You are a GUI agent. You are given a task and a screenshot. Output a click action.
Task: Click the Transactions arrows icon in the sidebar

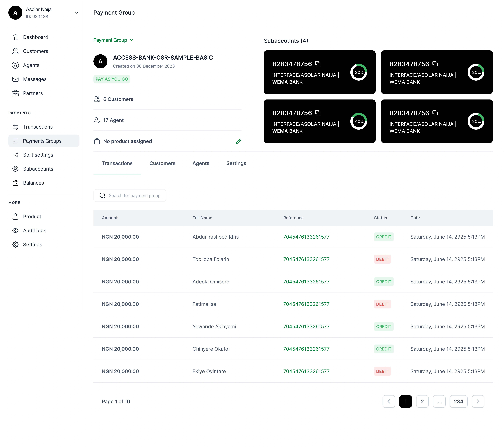click(15, 127)
